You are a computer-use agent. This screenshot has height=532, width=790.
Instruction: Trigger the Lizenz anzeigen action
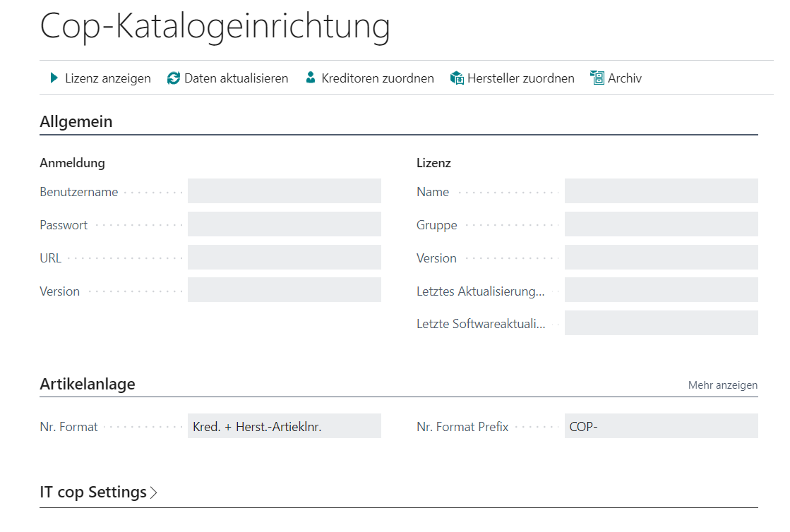(x=107, y=78)
